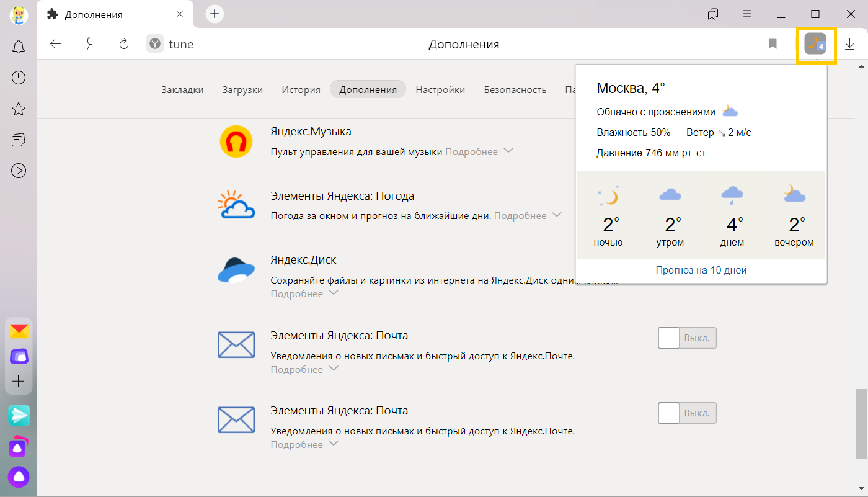The image size is (868, 497).
Task: Select the 'утром' forecast cell
Action: coord(670,215)
